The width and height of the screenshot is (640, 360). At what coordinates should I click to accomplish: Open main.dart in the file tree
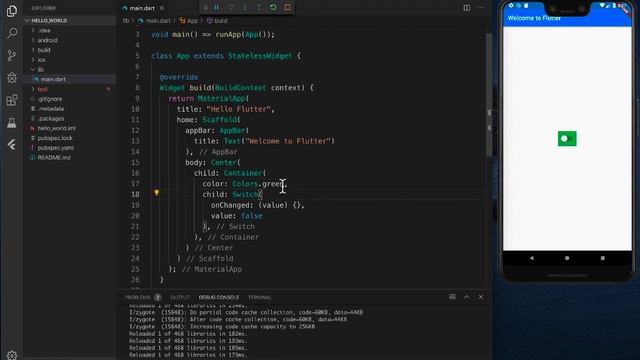(53, 80)
